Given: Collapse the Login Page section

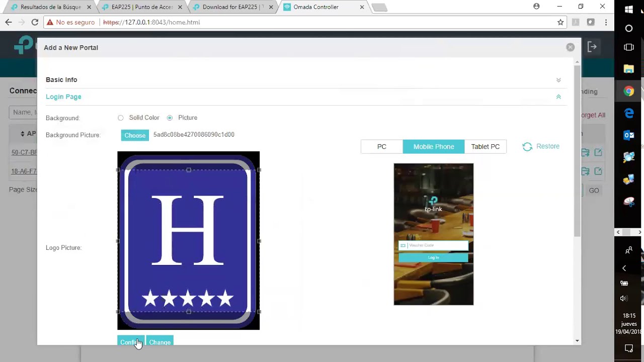Looking at the screenshot, I should click(x=558, y=97).
